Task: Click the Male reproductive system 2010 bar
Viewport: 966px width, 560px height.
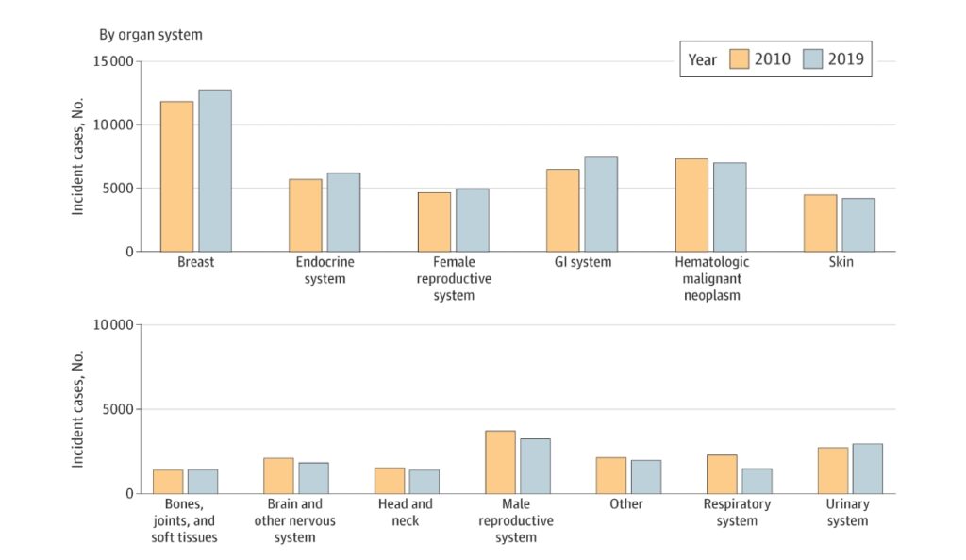Action: [501, 462]
